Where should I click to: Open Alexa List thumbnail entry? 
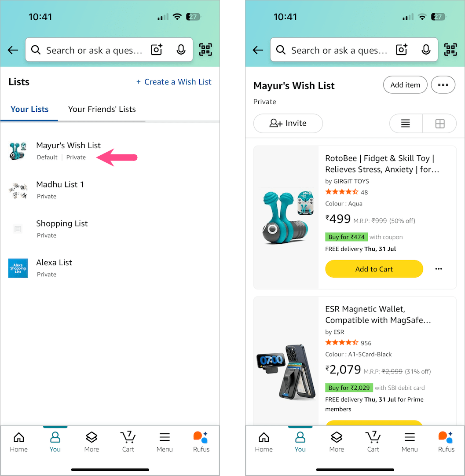tap(18, 268)
